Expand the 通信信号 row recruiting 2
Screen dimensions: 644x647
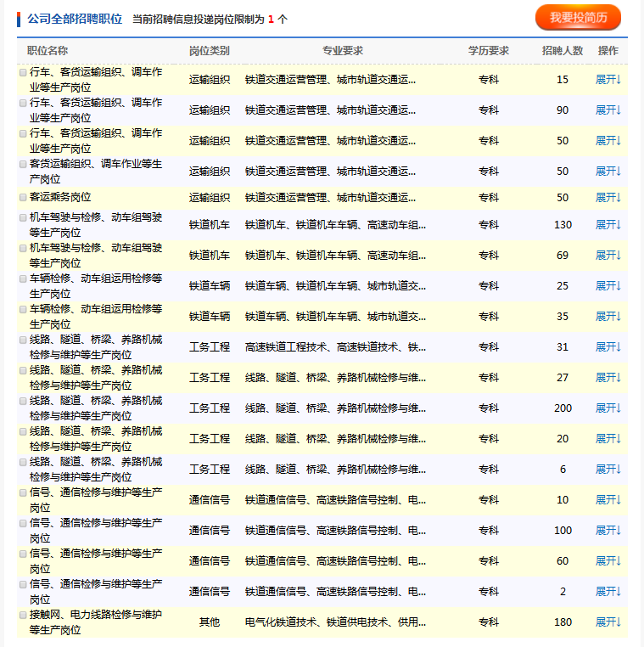[x=608, y=592]
